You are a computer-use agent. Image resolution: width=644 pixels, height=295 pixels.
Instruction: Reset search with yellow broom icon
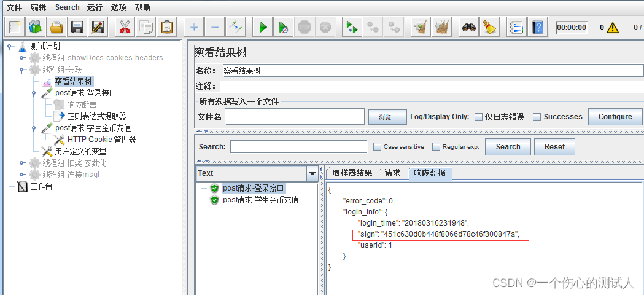coord(489,28)
